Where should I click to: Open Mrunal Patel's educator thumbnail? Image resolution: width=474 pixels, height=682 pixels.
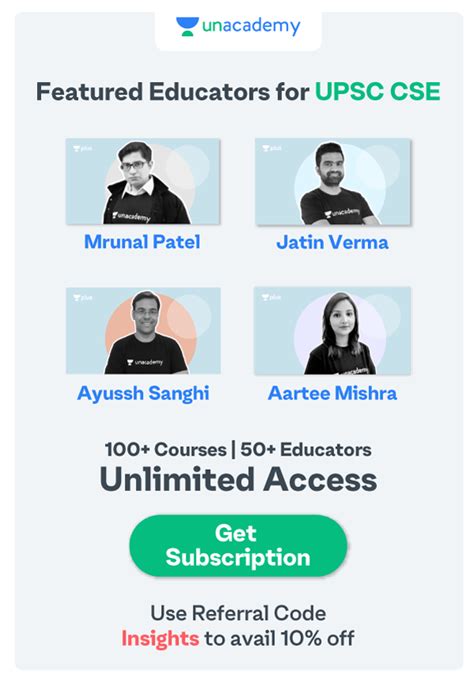coord(143,181)
